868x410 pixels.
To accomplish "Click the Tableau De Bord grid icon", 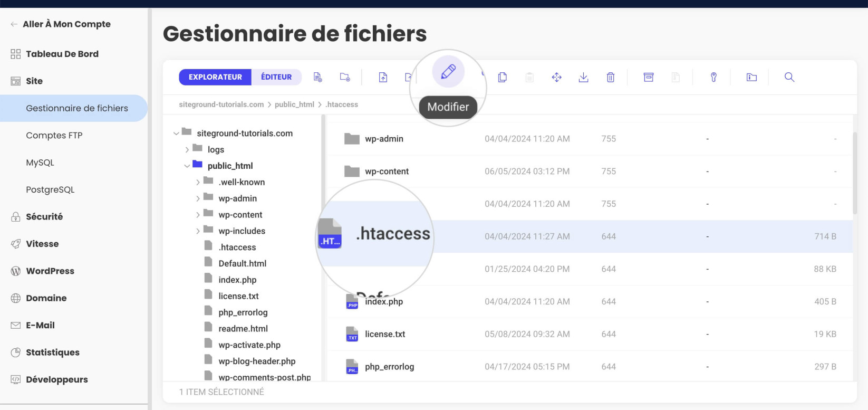I will (x=16, y=54).
